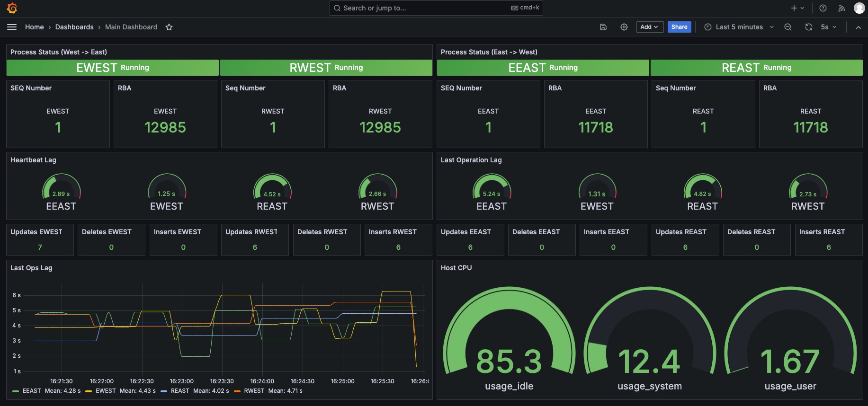
Task: Open the news feed icon
Action: [x=841, y=8]
